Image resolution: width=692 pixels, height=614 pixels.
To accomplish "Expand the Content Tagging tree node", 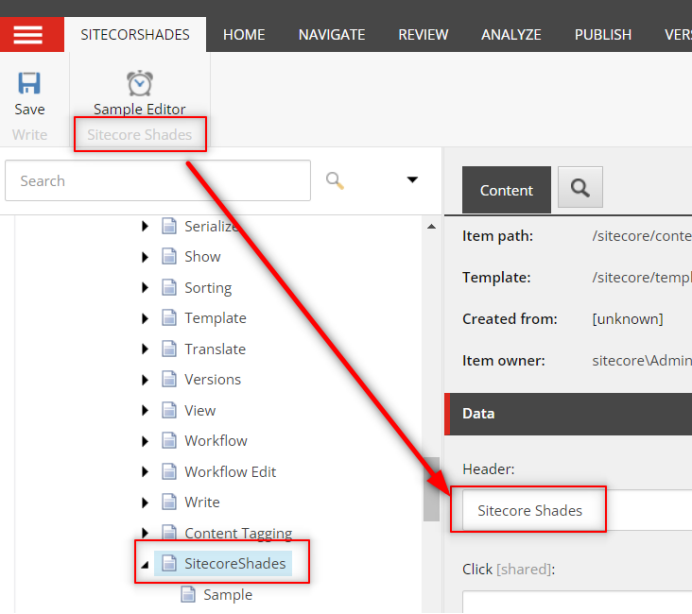I will (x=145, y=533).
